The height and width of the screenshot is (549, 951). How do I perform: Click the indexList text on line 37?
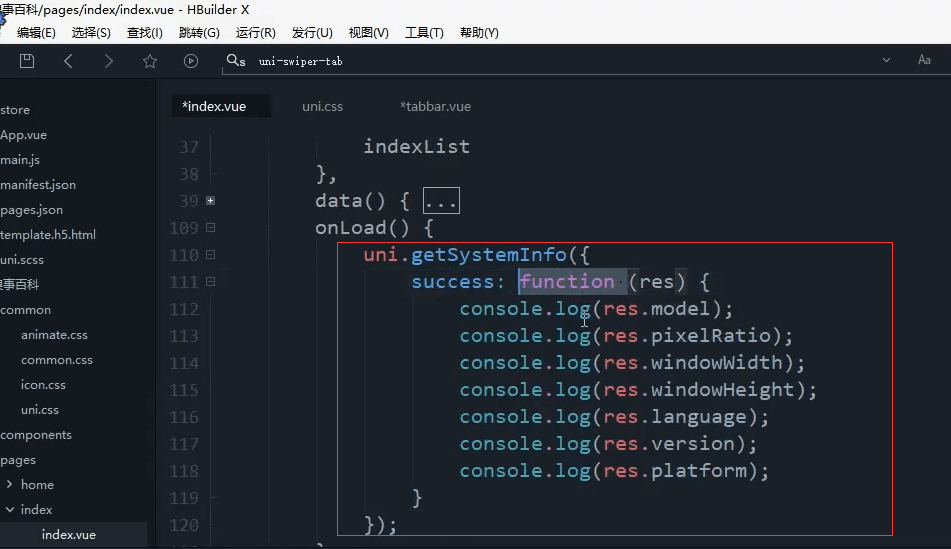point(416,146)
